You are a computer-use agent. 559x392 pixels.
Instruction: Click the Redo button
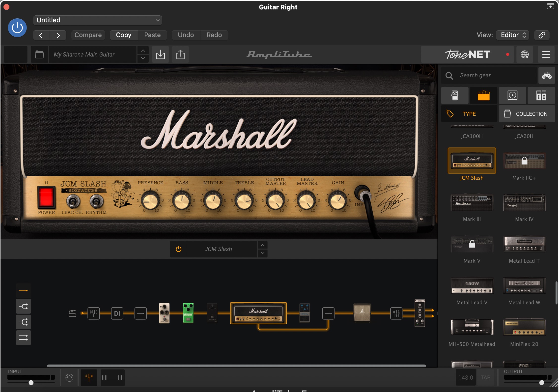[x=214, y=35]
